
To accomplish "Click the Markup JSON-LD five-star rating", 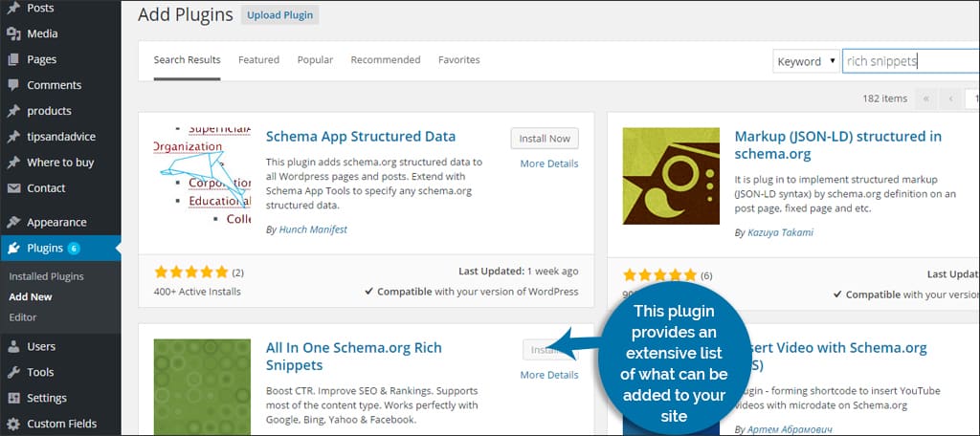I will [x=659, y=274].
